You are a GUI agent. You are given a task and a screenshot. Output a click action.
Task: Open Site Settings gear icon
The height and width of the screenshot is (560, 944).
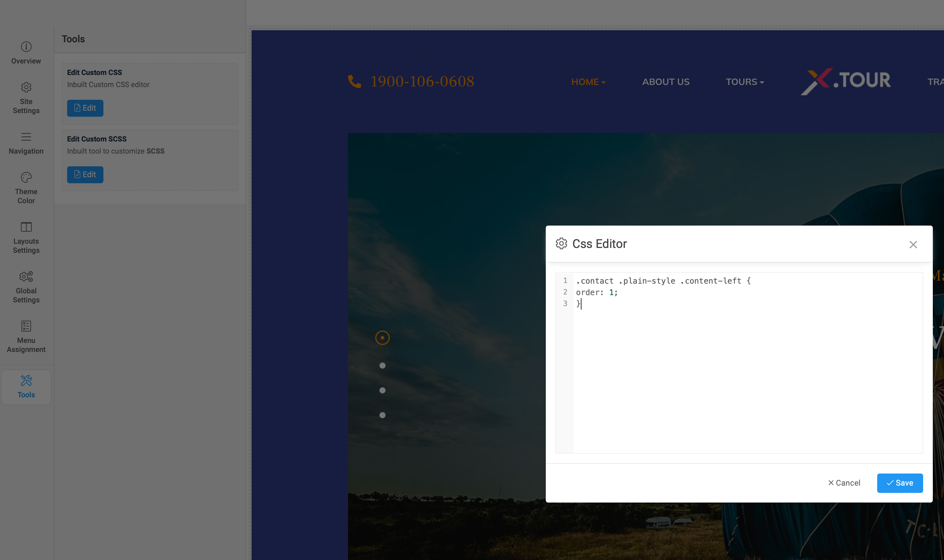click(26, 88)
